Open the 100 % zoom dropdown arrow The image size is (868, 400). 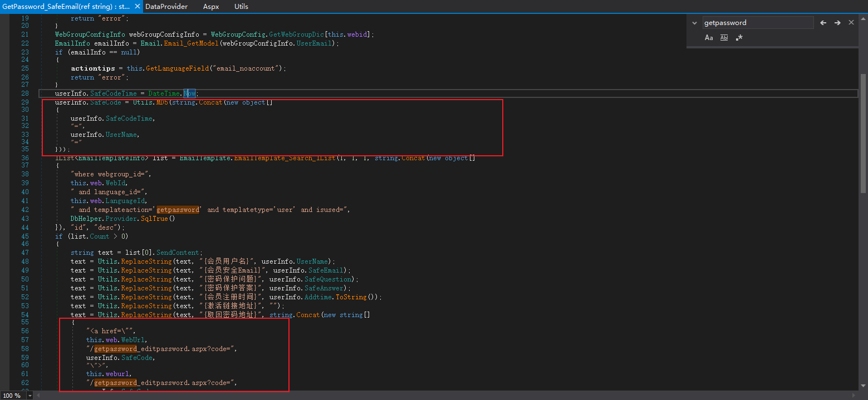(30, 396)
